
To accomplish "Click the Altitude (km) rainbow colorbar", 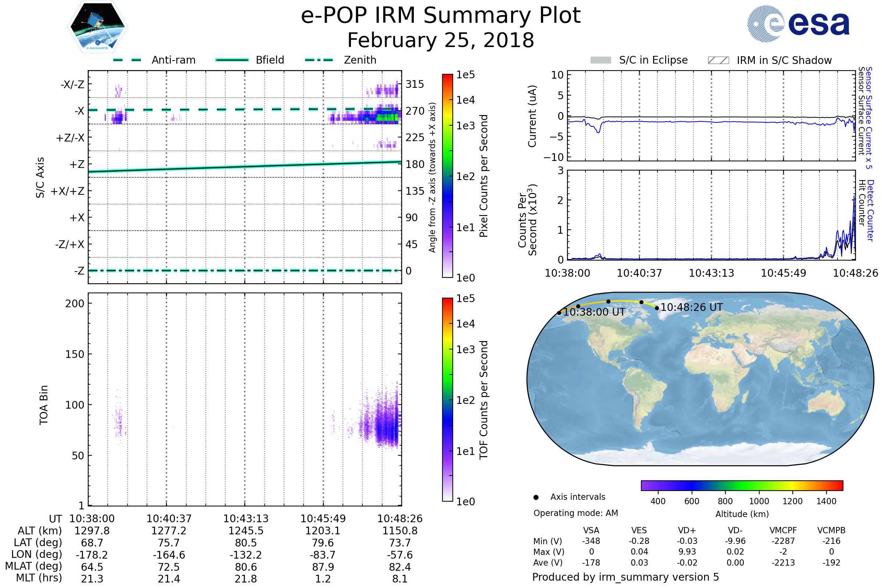I will point(742,485).
